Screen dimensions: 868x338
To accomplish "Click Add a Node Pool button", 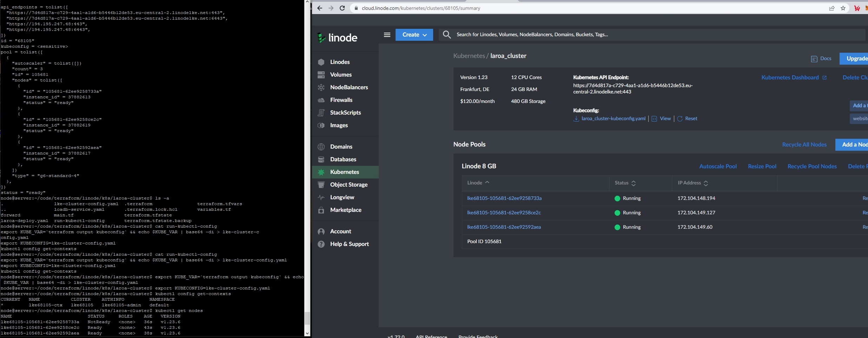I will pyautogui.click(x=852, y=145).
